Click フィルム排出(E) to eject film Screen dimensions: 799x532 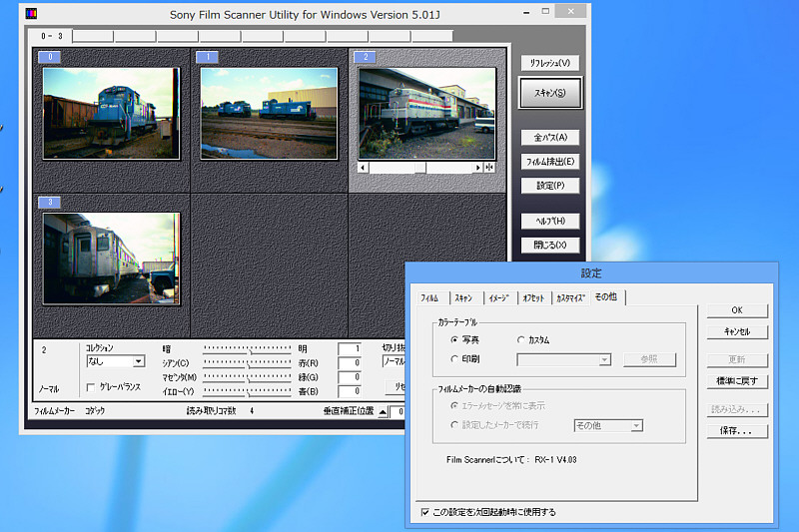click(549, 161)
